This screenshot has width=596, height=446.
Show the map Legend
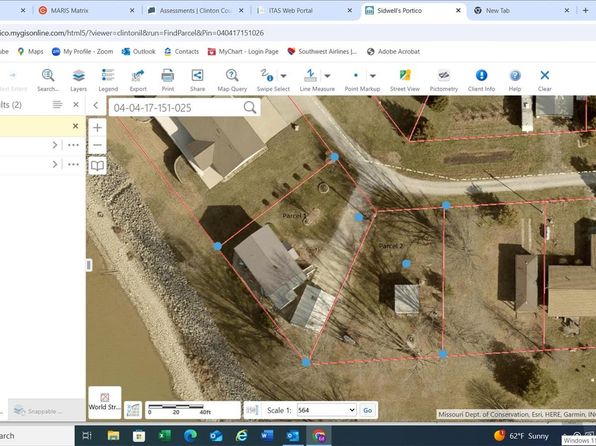point(108,80)
